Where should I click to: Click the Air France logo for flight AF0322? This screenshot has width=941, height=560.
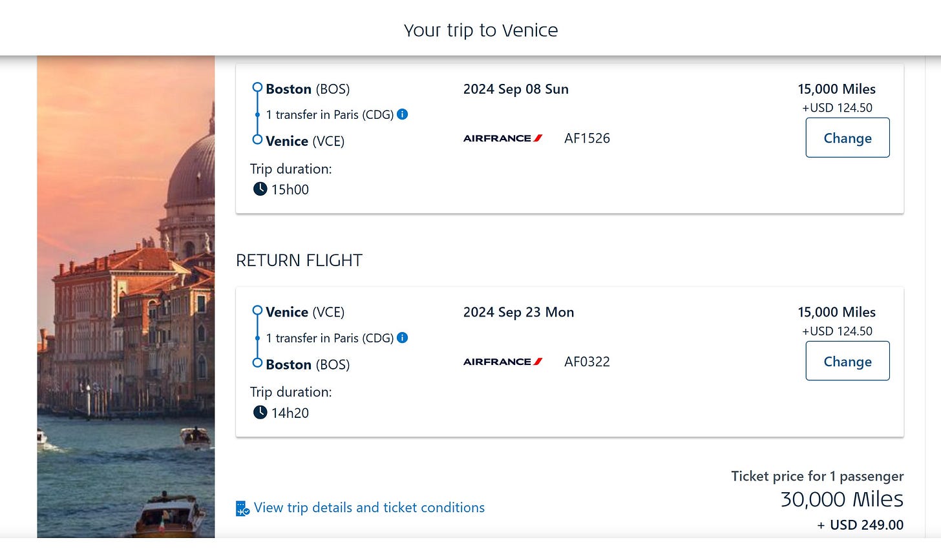click(503, 362)
